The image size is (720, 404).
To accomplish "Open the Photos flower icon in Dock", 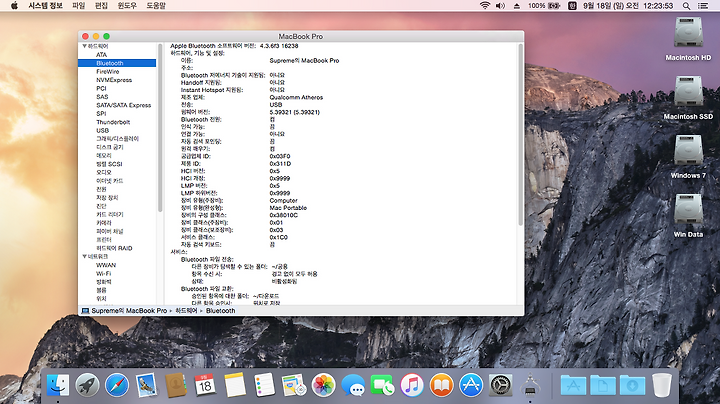I will pos(323,385).
